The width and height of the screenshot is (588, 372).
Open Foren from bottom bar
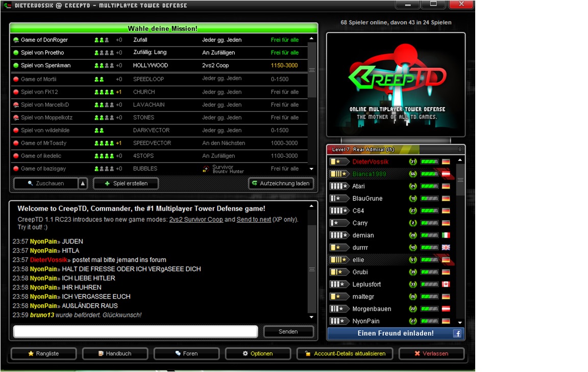point(186,354)
